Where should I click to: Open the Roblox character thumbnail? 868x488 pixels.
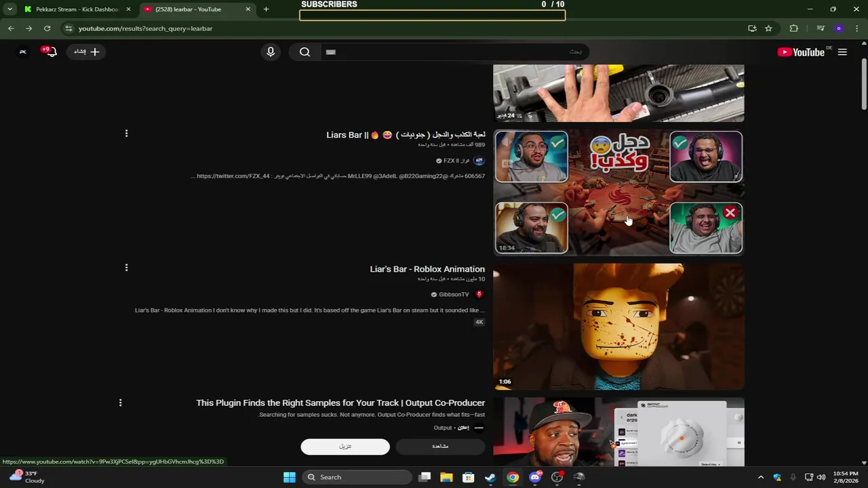pyautogui.click(x=618, y=327)
